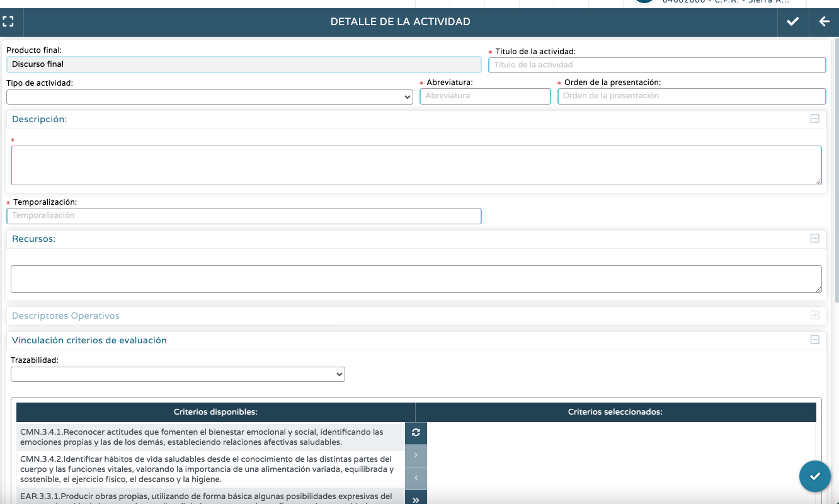This screenshot has width=839, height=504.
Task: Collapse the Descripción section
Action: (x=814, y=118)
